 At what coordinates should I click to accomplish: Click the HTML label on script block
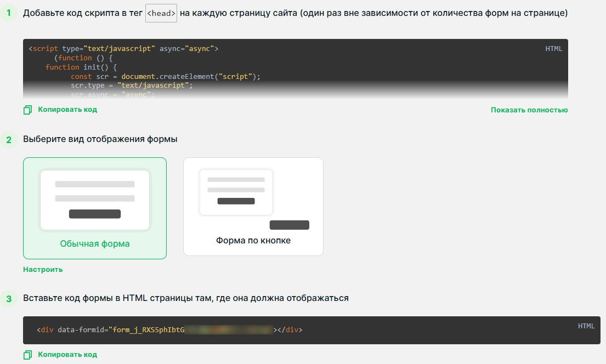554,49
